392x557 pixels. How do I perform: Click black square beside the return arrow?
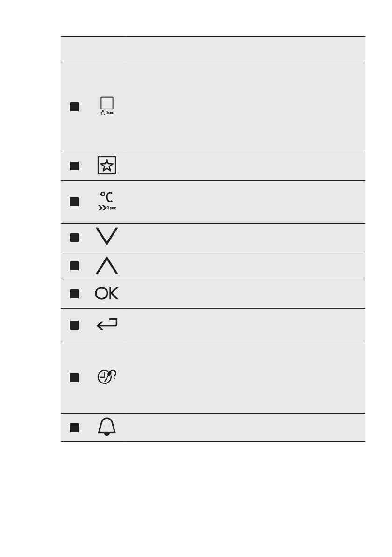coord(74,325)
